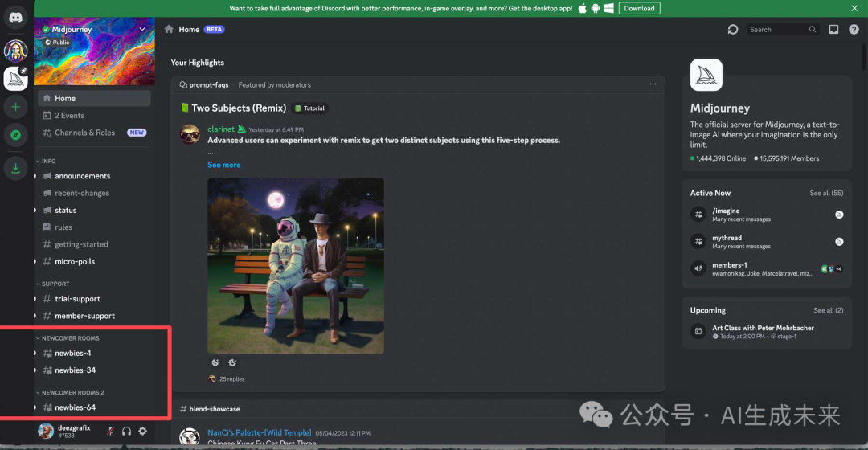Toggle deafen with headphones icon
This screenshot has width=868, height=450.
coord(126,431)
